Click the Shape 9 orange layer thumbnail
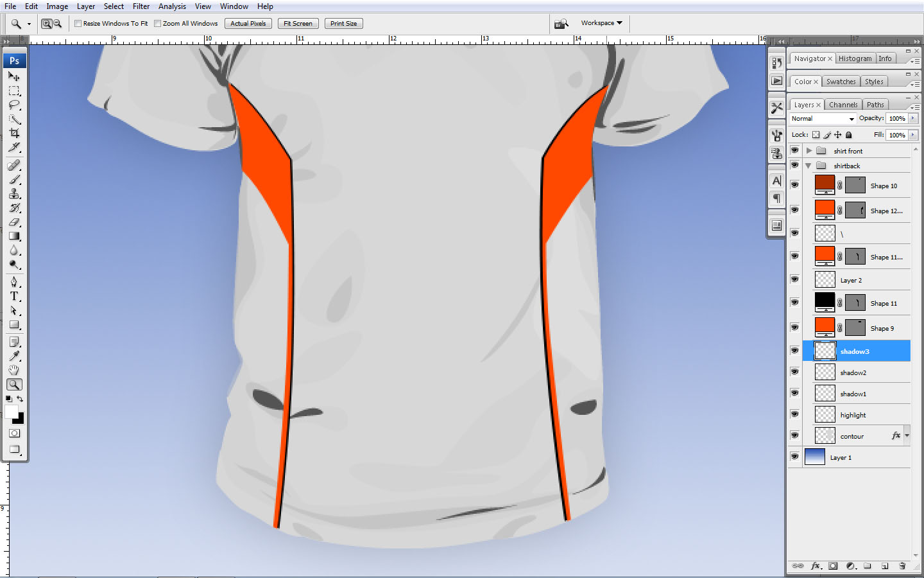Viewport: 924px width, 578px height. tap(825, 327)
